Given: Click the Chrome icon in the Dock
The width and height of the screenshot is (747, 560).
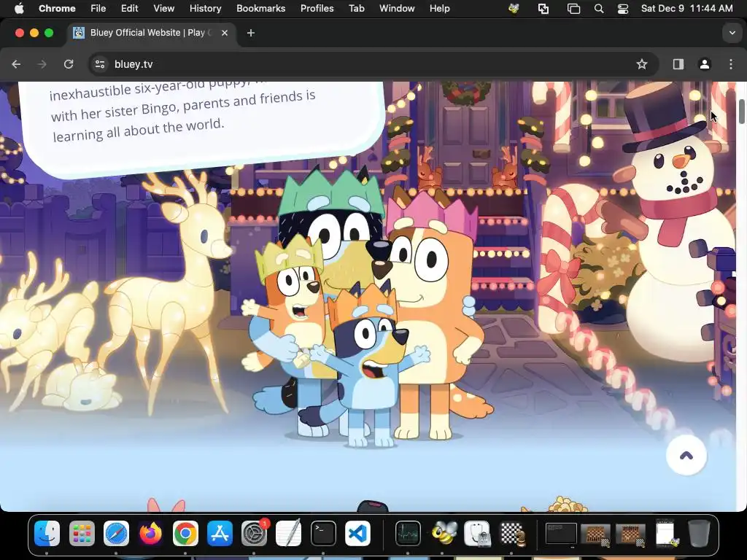Looking at the screenshot, I should [x=185, y=533].
